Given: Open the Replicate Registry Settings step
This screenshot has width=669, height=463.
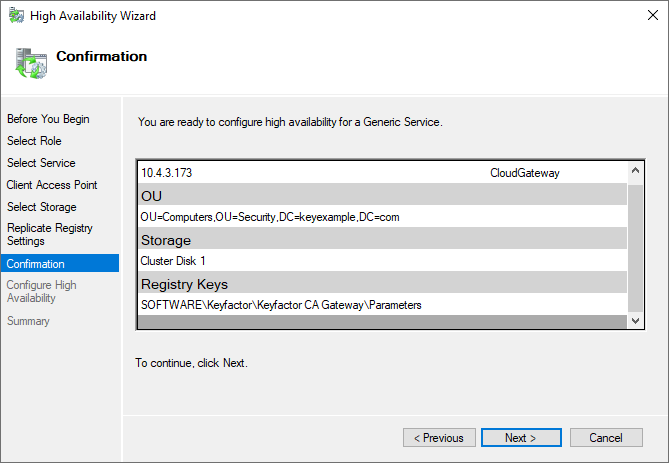Looking at the screenshot, I should point(50,234).
